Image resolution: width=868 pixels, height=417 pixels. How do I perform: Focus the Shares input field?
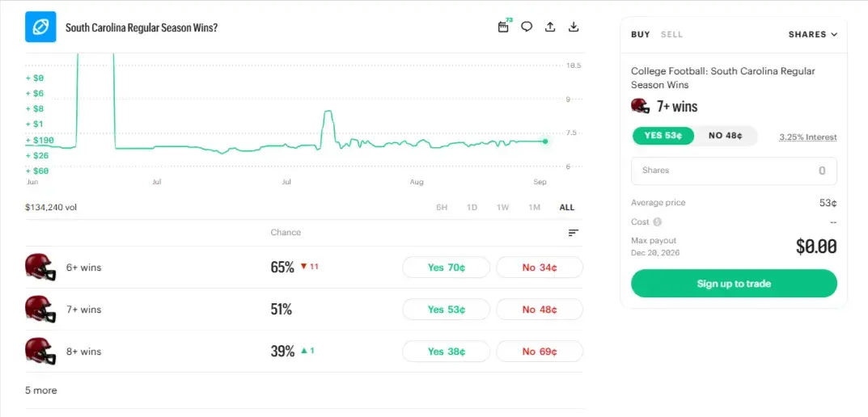click(734, 171)
